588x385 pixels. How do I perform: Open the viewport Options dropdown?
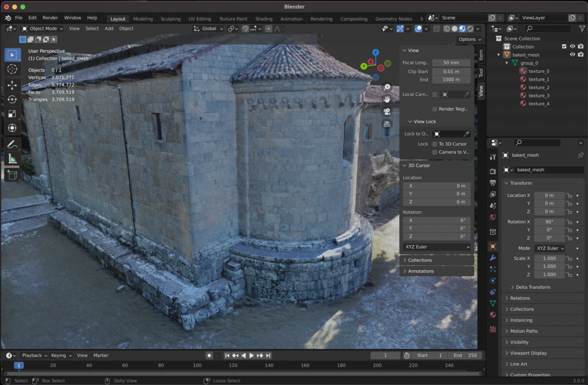tap(469, 39)
